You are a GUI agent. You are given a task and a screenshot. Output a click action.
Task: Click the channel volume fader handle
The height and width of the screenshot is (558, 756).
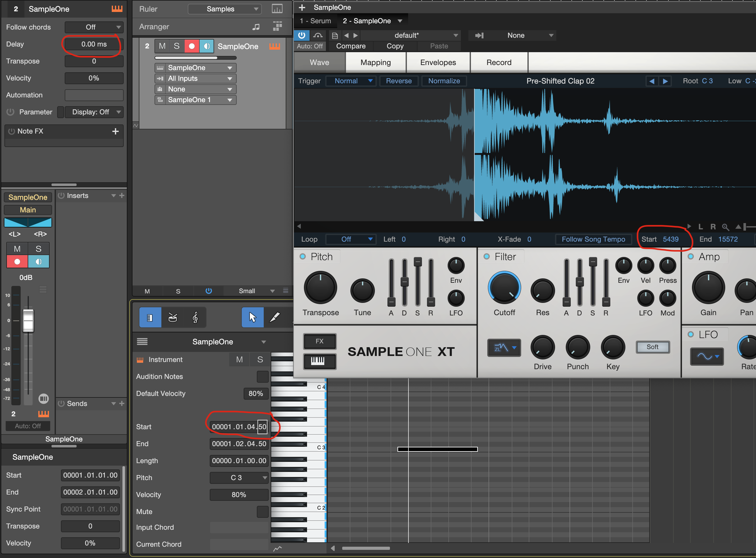(28, 320)
